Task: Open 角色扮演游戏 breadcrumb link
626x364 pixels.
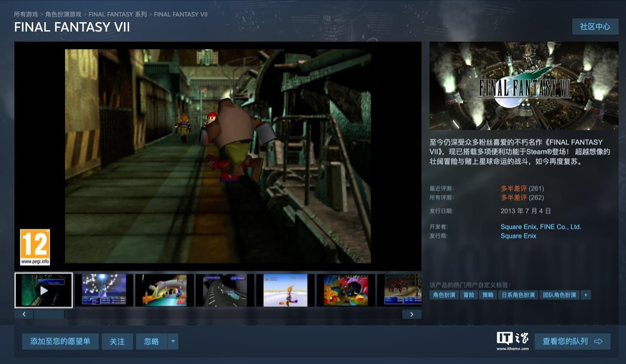Action: point(63,14)
